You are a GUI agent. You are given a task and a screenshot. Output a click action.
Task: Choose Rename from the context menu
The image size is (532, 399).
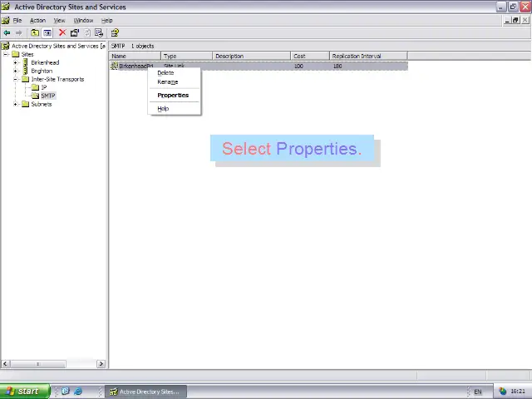click(x=167, y=82)
